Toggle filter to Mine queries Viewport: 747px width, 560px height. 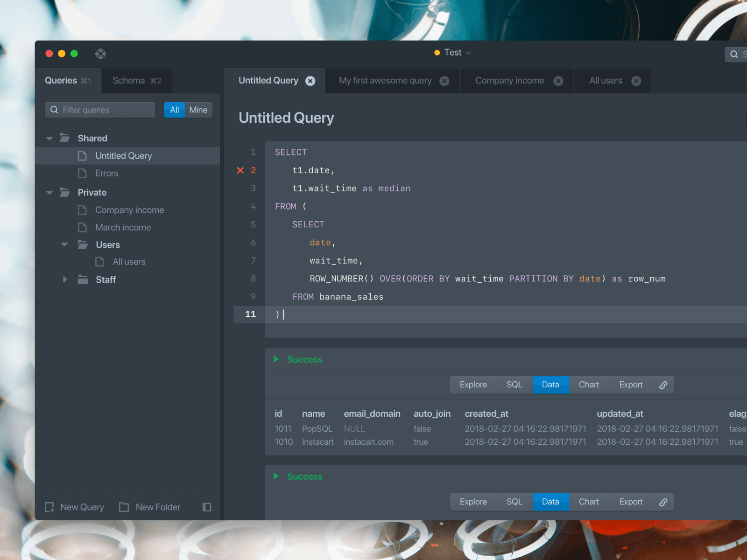tap(198, 110)
